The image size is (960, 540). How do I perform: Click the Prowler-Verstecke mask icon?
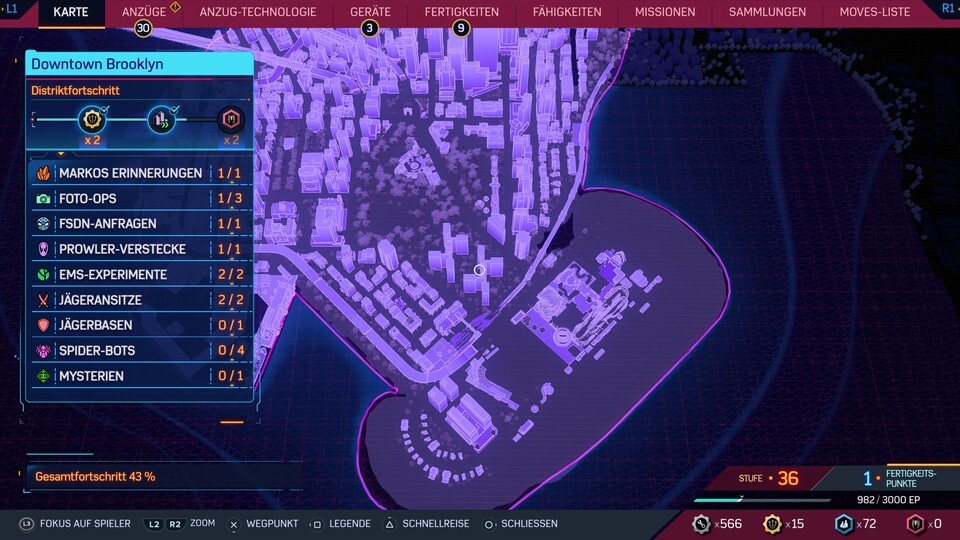[43, 249]
